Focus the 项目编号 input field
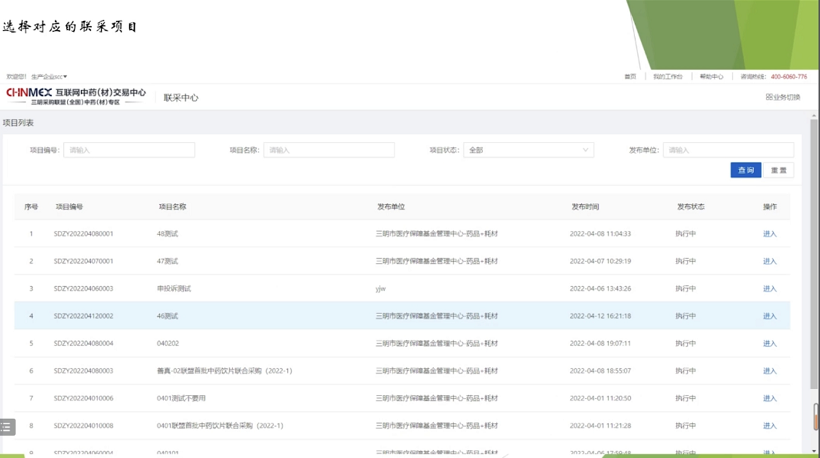Image resolution: width=820 pixels, height=458 pixels. (x=129, y=150)
